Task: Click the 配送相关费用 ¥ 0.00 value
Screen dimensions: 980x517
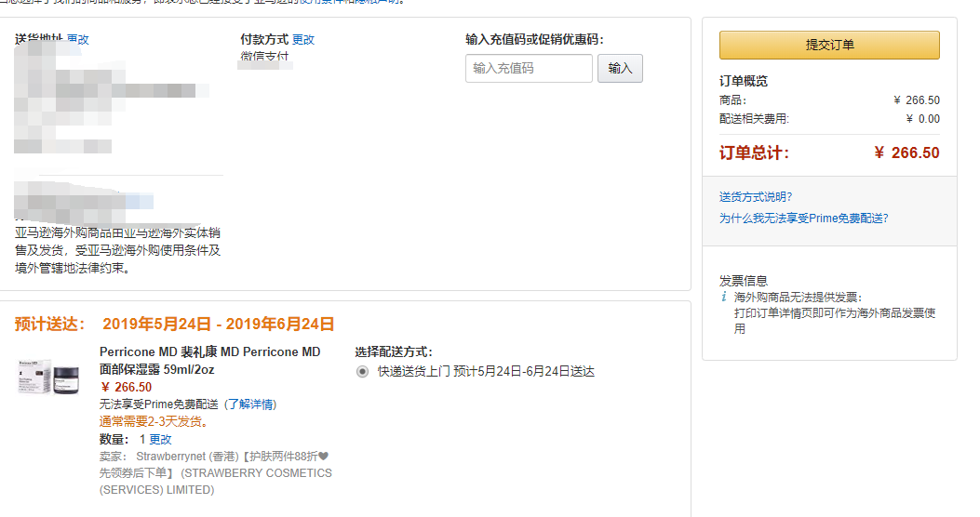Action: (x=922, y=119)
